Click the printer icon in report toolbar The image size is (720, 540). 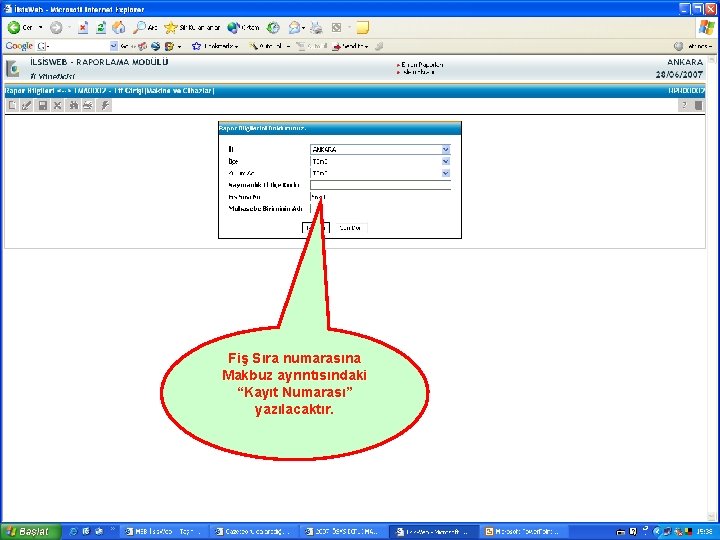pos(88,106)
